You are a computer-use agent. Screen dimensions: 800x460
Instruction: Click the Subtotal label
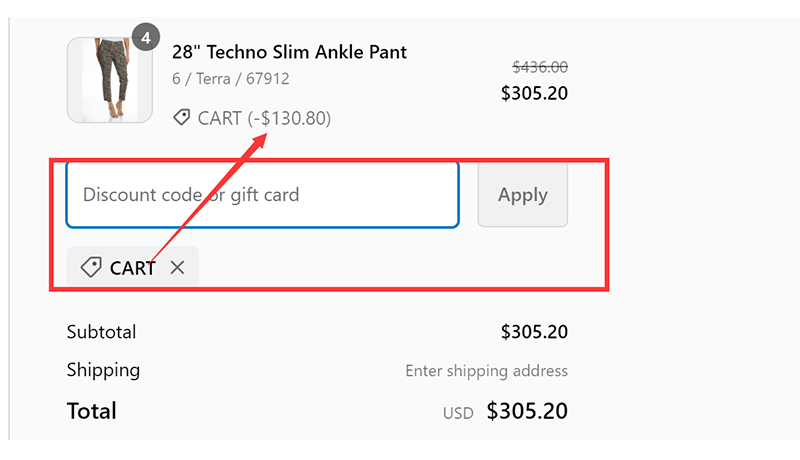[101, 332]
